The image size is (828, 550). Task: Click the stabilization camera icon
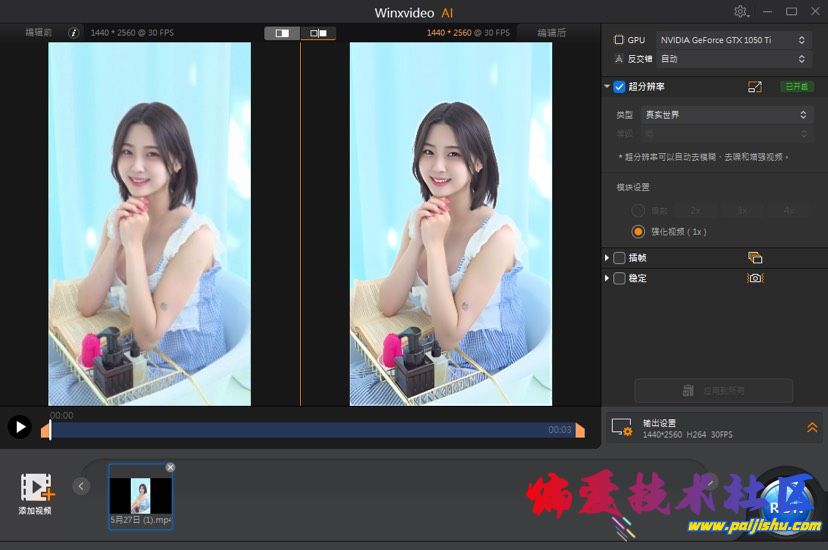755,278
